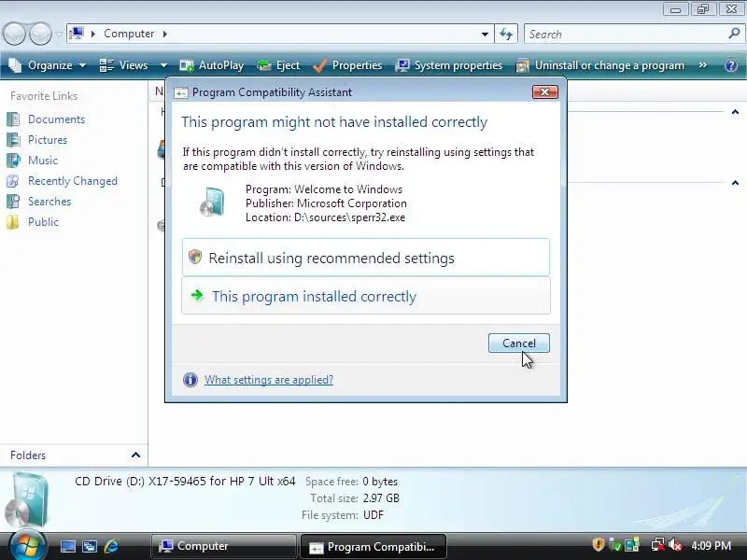Click the Views toolbar button

coord(124,65)
